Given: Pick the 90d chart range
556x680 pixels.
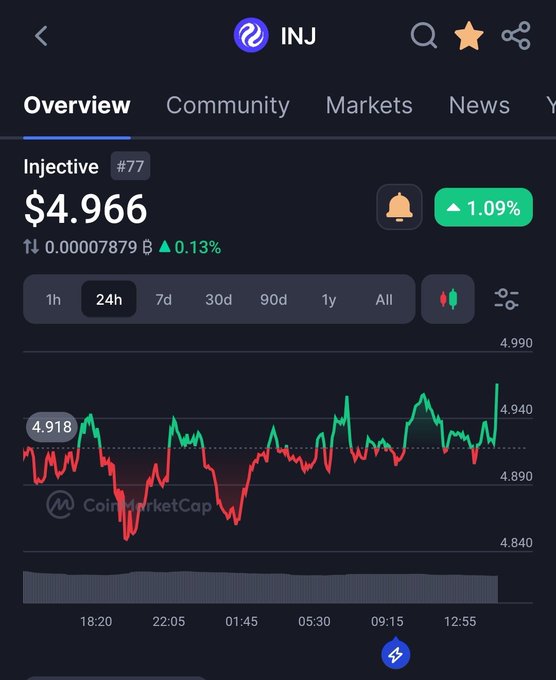Looking at the screenshot, I should pyautogui.click(x=274, y=300).
